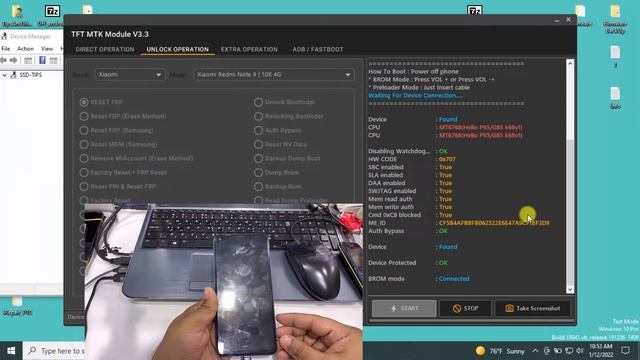Click 'Waiting For Device Connection' log line
This screenshot has width=640, height=360.
pyautogui.click(x=415, y=96)
